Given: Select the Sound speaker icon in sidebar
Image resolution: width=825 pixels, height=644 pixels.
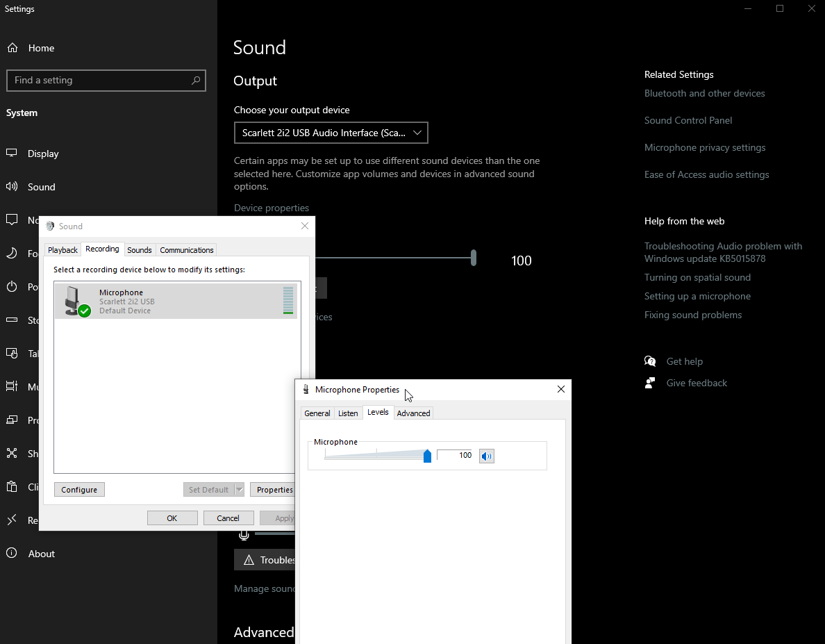Looking at the screenshot, I should pyautogui.click(x=12, y=186).
